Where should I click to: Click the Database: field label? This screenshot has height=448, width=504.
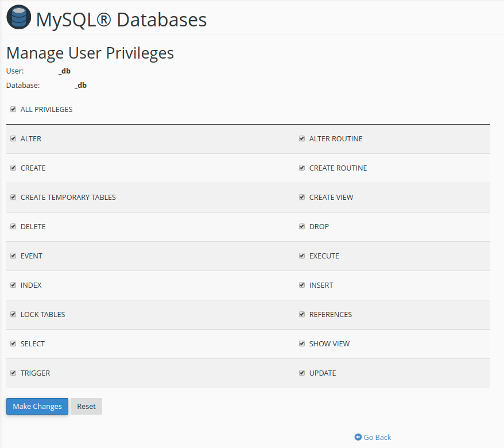click(23, 86)
